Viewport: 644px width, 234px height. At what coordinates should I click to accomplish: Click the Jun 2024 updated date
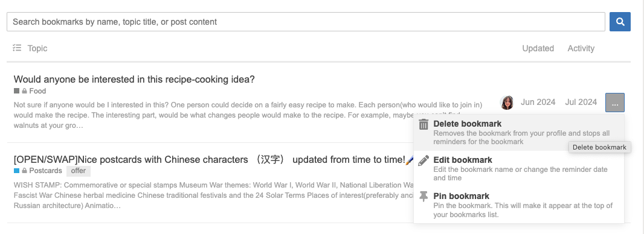click(538, 102)
